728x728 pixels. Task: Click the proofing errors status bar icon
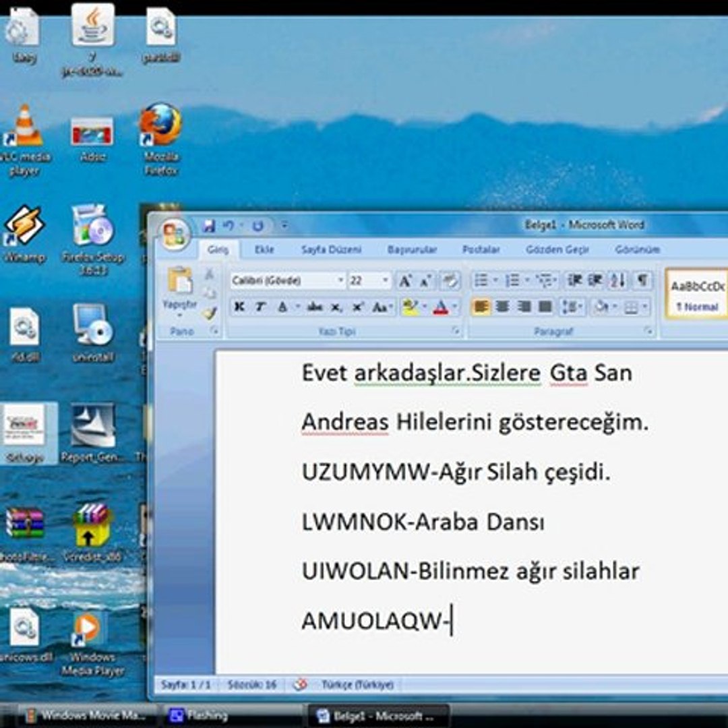tap(301, 684)
